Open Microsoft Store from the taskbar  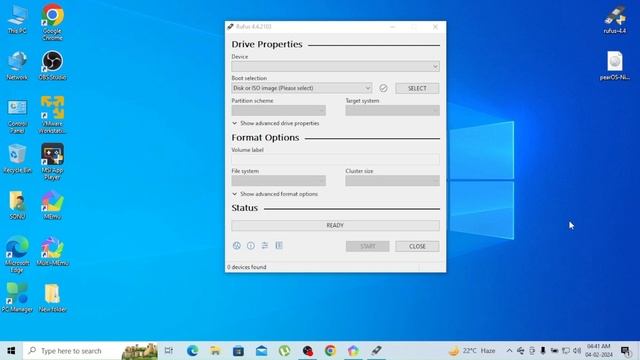coord(238,351)
